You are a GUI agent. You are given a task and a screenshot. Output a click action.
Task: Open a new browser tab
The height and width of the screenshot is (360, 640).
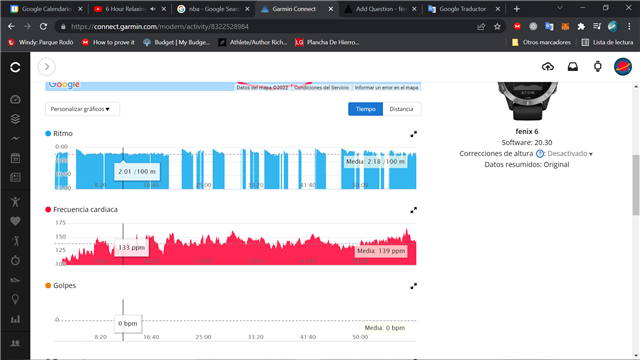click(x=517, y=9)
